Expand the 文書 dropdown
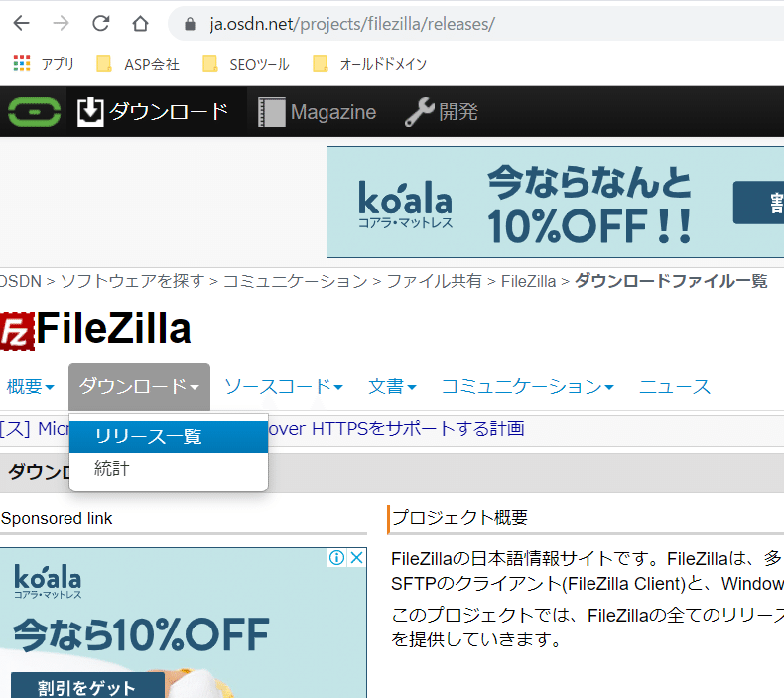Viewport: 784px width, 698px height. (x=392, y=387)
